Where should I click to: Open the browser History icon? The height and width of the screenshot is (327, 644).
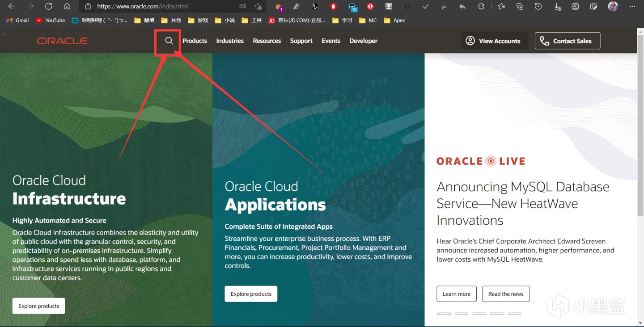tap(538, 6)
